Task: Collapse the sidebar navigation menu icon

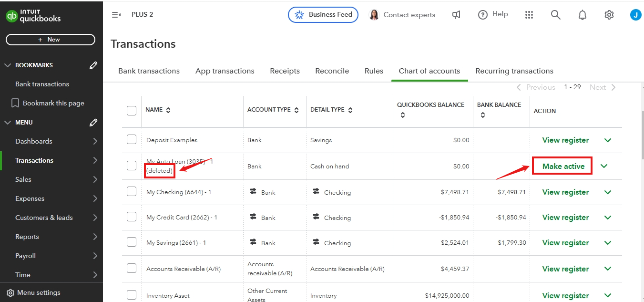Action: [116, 15]
